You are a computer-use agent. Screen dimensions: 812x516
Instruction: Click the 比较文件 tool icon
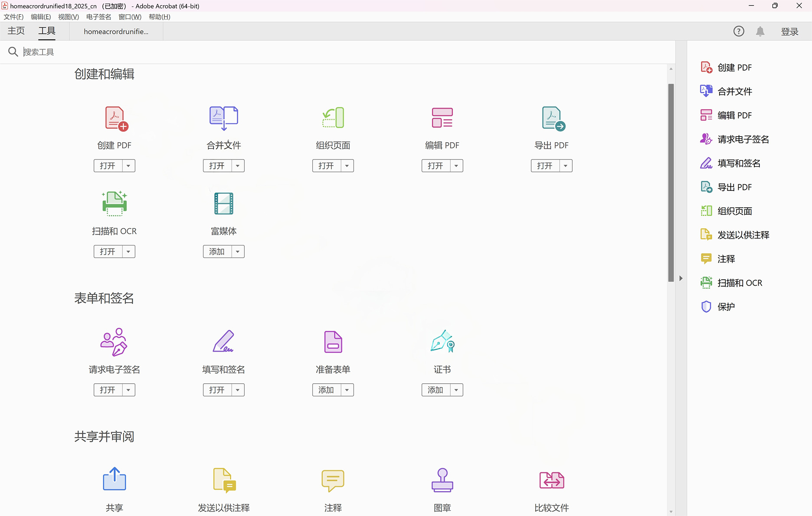click(x=552, y=480)
